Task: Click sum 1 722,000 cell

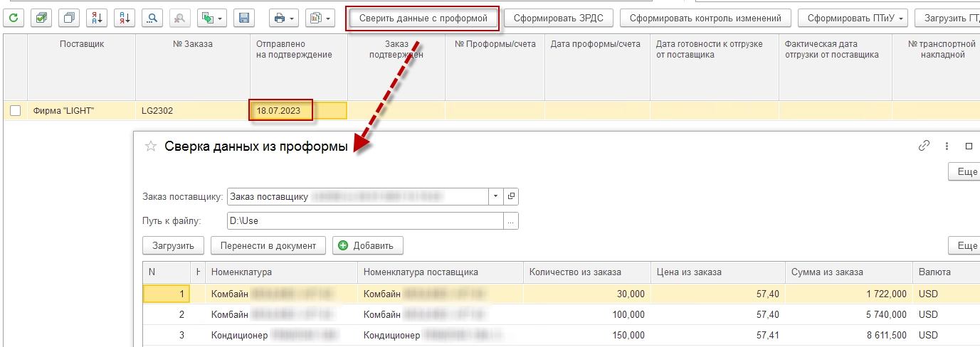Action: 848,294
